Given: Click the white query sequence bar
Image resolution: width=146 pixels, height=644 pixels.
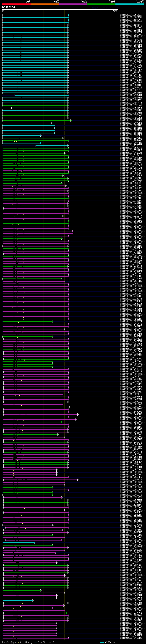Looking at the screenshot, I should coord(60,10).
